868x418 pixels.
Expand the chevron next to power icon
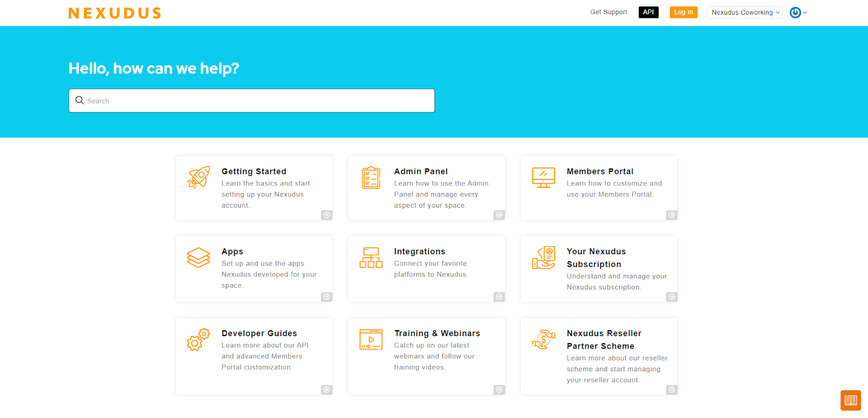tap(805, 12)
